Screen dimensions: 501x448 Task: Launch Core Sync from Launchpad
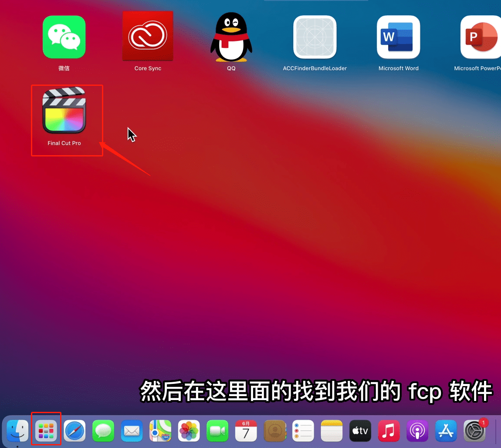pos(148,36)
